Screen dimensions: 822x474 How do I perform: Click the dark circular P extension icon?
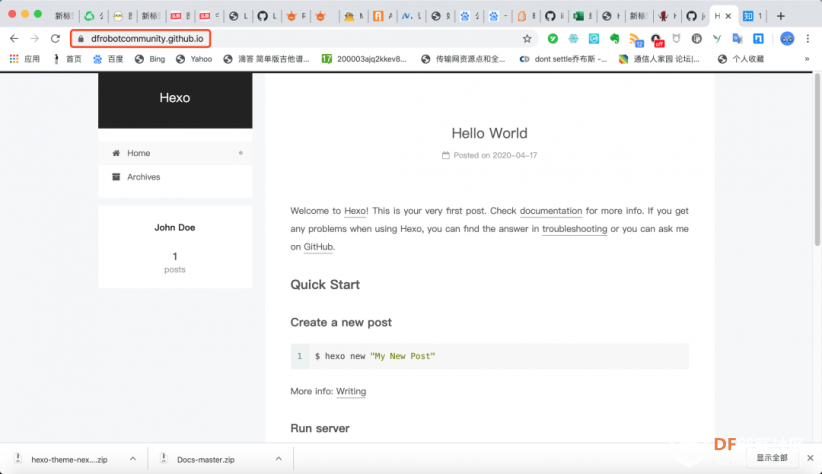tap(696, 38)
